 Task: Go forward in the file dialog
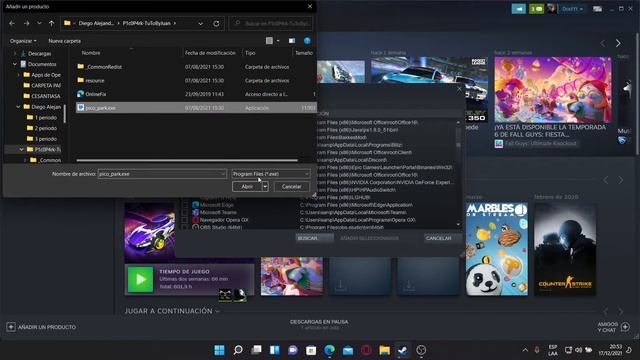coord(27,24)
